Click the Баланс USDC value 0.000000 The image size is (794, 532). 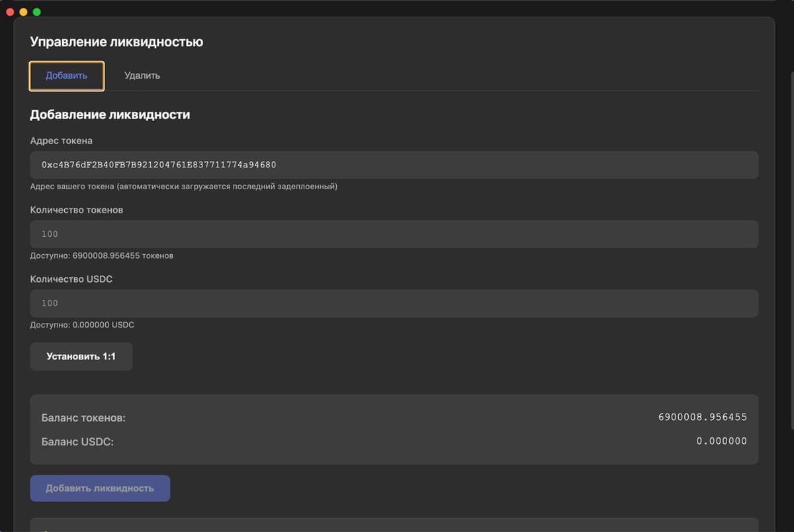click(721, 441)
